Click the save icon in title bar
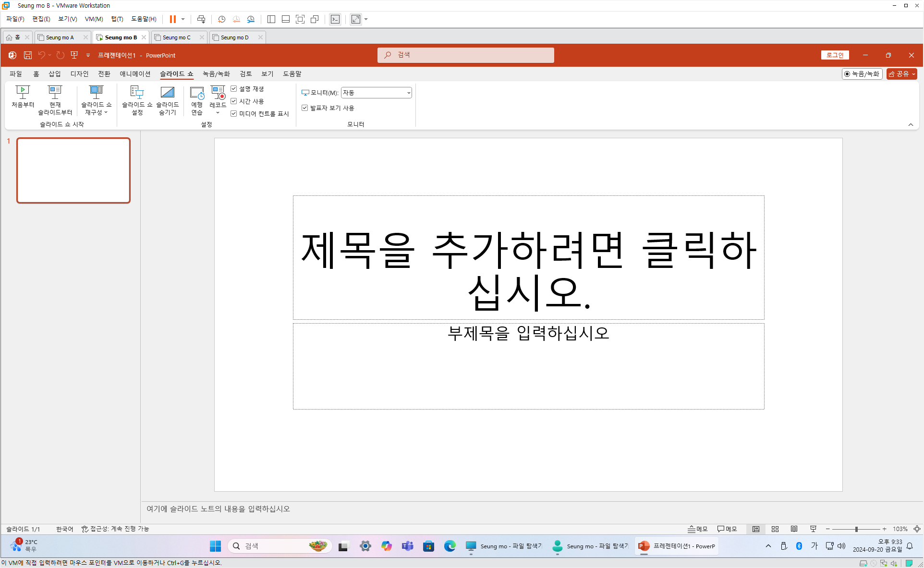The height and width of the screenshot is (568, 924). click(28, 55)
